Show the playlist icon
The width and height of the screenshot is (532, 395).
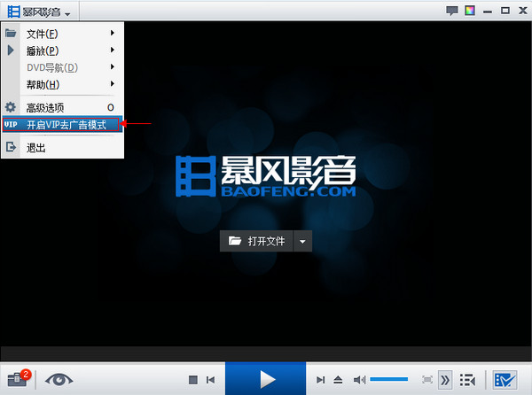[x=467, y=380]
